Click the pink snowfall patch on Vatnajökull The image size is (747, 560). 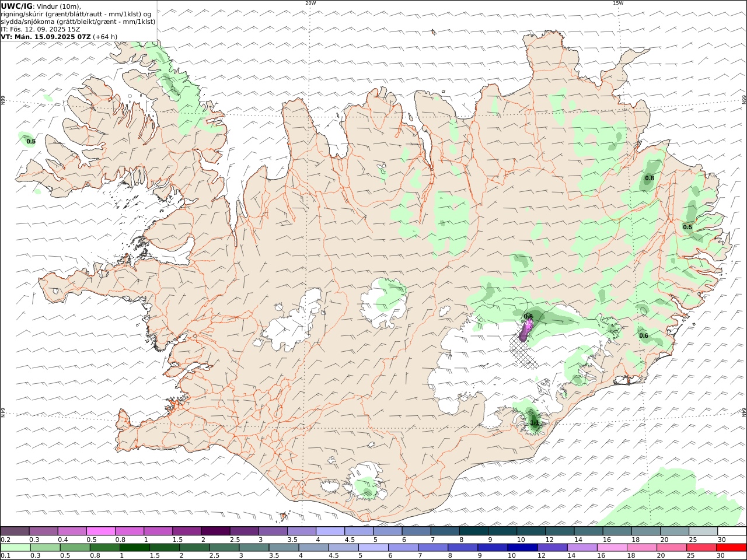526,331
